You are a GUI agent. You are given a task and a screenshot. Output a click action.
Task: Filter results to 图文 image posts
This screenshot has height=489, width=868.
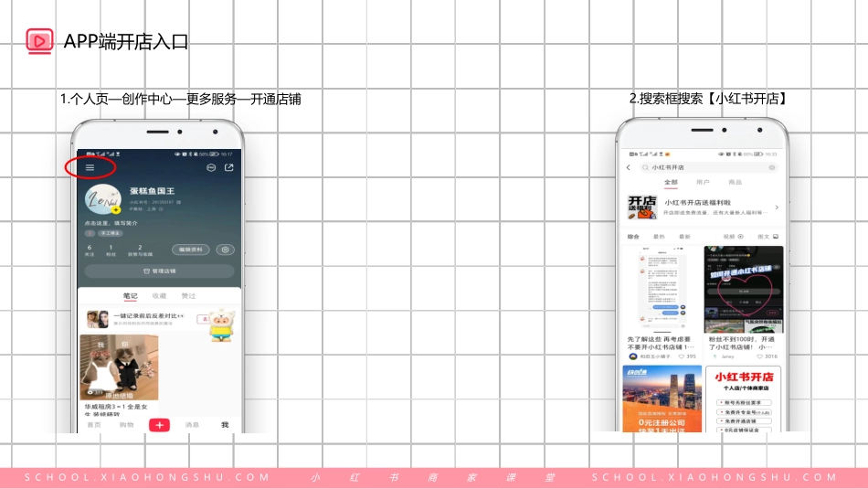[x=767, y=237]
